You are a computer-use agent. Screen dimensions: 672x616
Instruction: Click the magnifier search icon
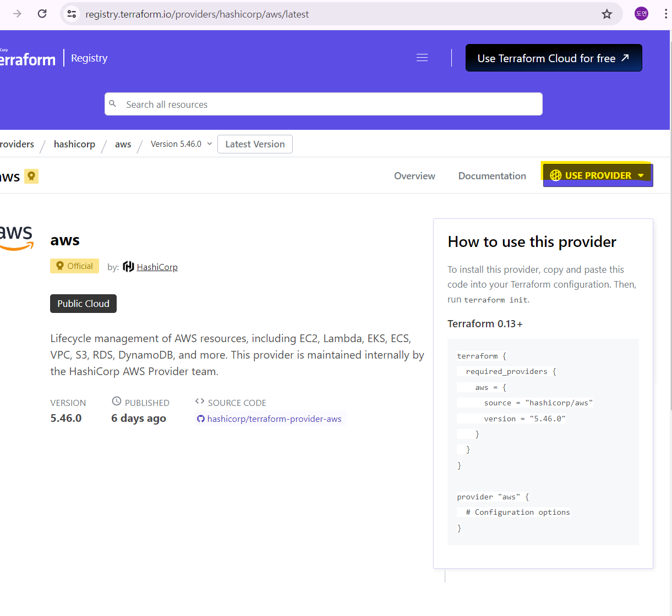(x=113, y=104)
